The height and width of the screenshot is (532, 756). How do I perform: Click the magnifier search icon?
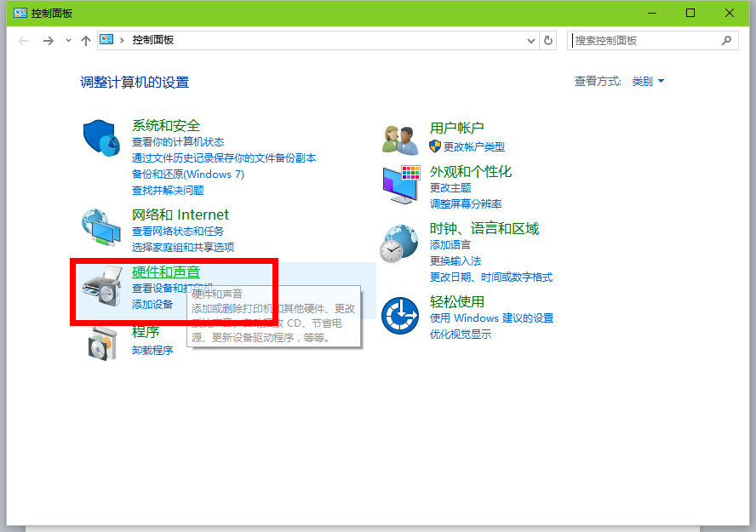point(726,41)
